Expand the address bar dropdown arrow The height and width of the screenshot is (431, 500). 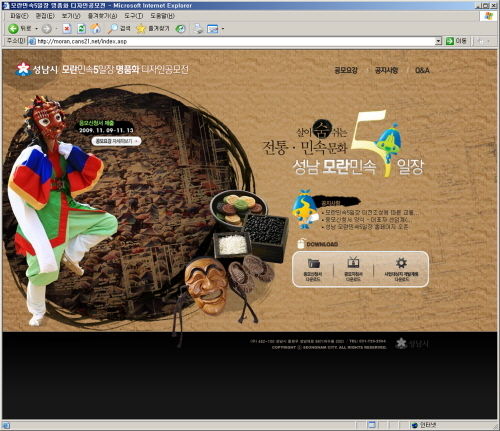[439, 41]
